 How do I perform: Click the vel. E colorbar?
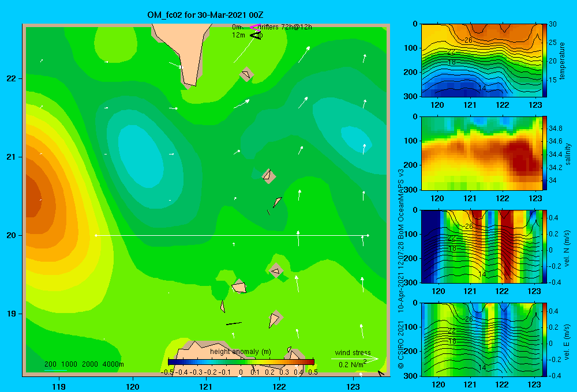[x=545, y=340]
